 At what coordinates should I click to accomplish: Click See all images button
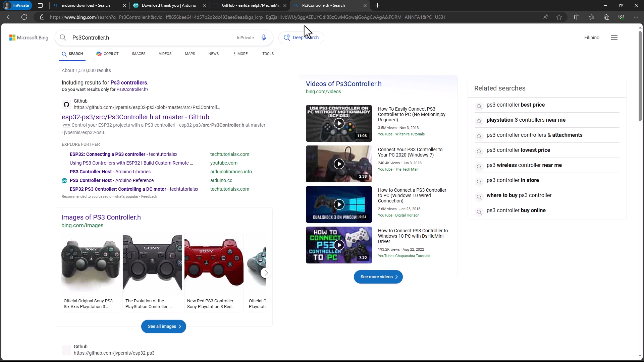(x=164, y=326)
